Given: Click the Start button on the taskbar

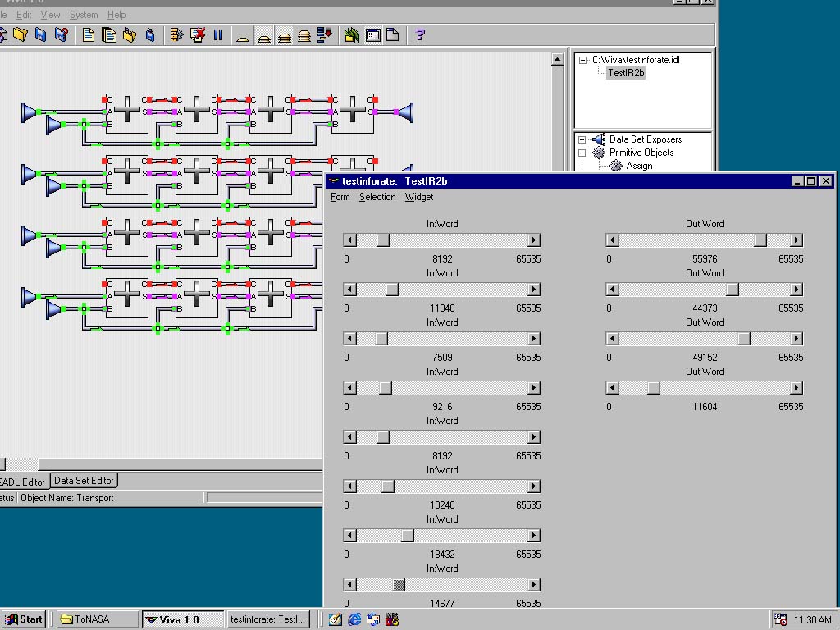Looking at the screenshot, I should point(24,619).
